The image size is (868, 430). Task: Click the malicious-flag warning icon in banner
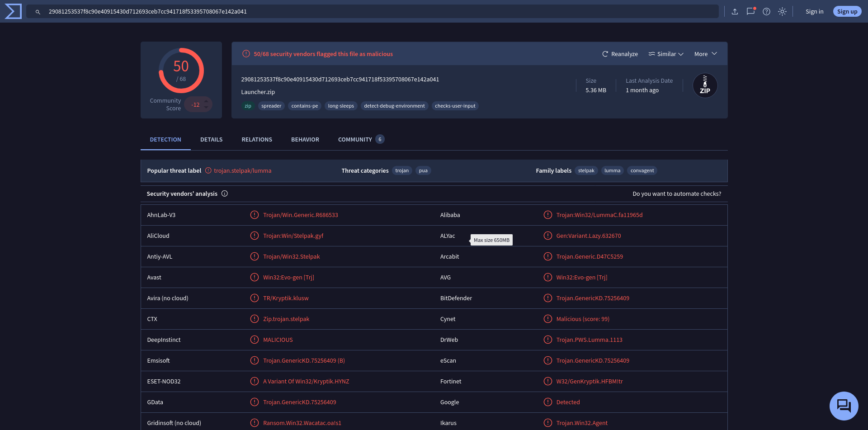[246, 54]
